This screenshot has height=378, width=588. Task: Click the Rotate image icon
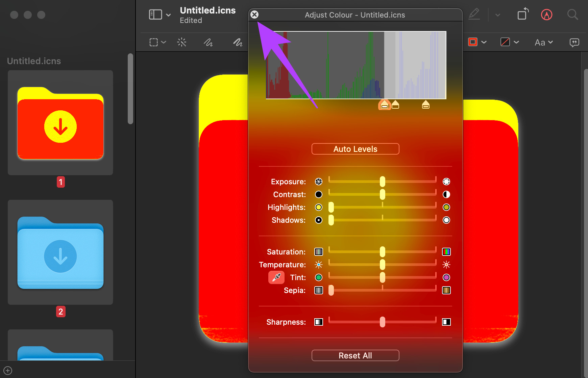(523, 14)
